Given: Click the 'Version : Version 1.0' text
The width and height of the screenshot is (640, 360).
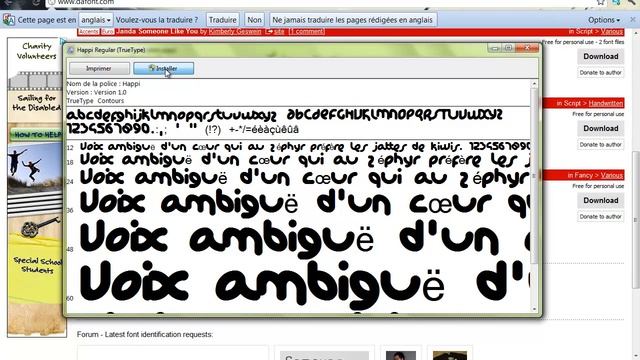Looking at the screenshot, I should coord(96,92).
